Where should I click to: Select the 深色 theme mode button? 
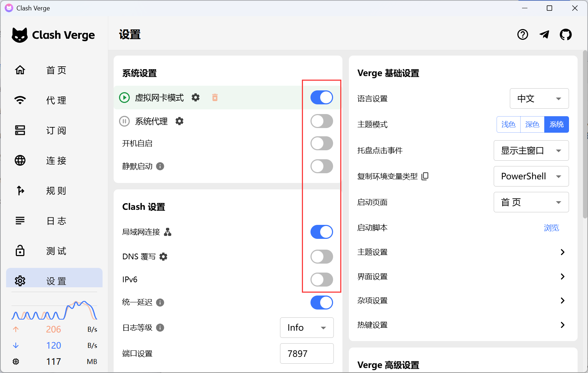[x=532, y=124]
